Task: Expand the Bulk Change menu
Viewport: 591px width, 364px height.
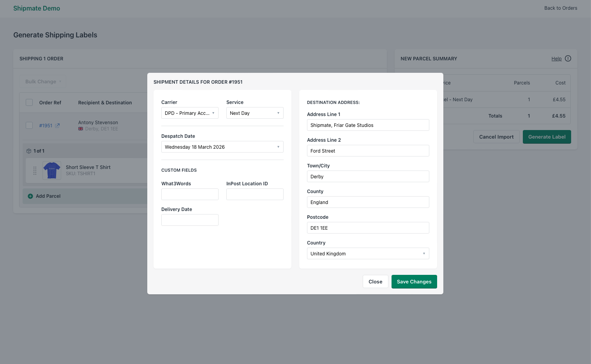Action: pyautogui.click(x=42, y=81)
